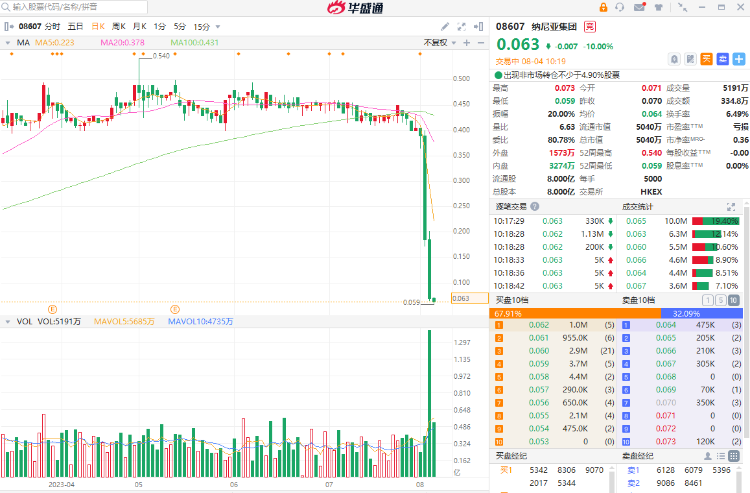Click ask level 10 price 0.073

(x=666, y=441)
